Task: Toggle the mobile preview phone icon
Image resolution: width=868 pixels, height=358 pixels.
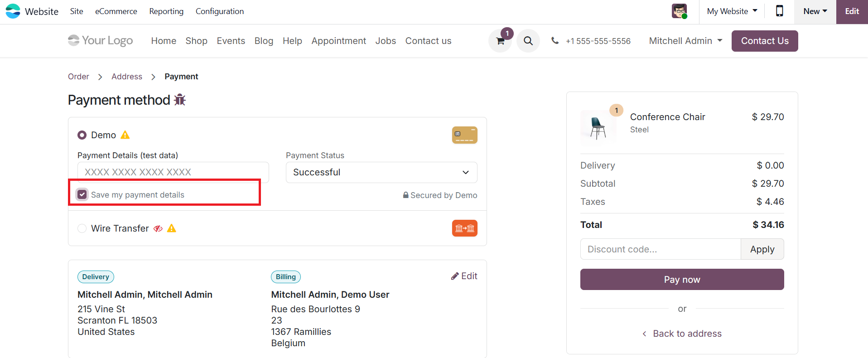Action: click(779, 11)
